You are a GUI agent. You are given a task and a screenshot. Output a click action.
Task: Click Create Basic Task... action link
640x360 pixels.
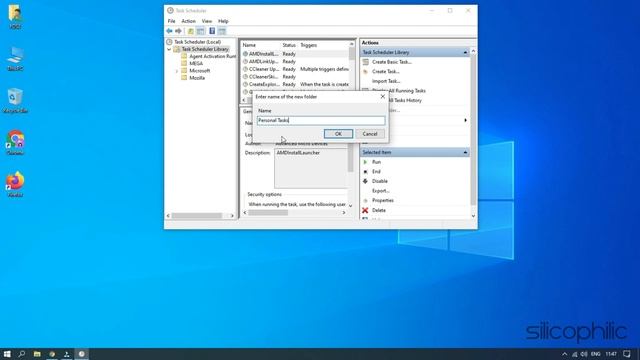tap(392, 62)
